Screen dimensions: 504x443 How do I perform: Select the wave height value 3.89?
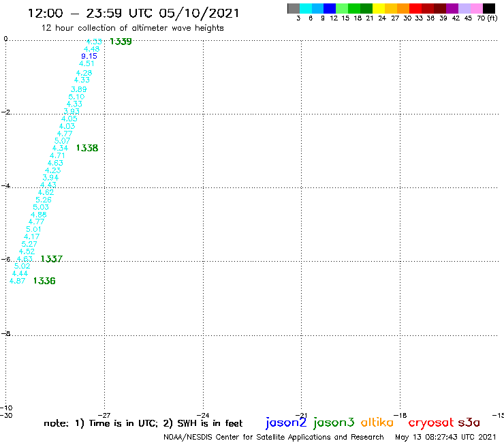pyautogui.click(x=79, y=89)
